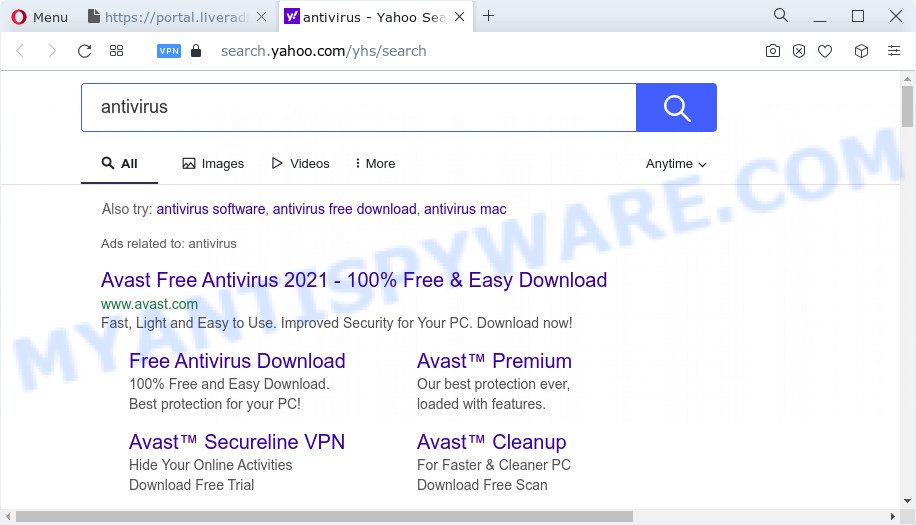Go forward with the forward arrow
Viewport: 916px width, 525px height.
[x=52, y=51]
